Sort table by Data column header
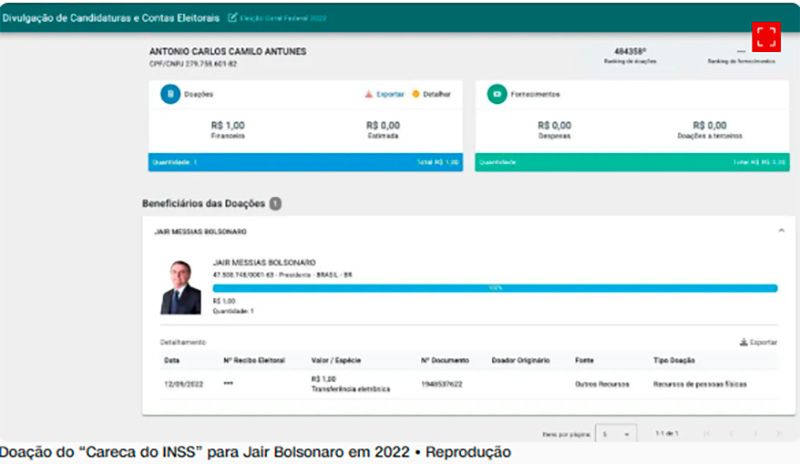Viewport: 800px width, 464px height. pyautogui.click(x=172, y=360)
